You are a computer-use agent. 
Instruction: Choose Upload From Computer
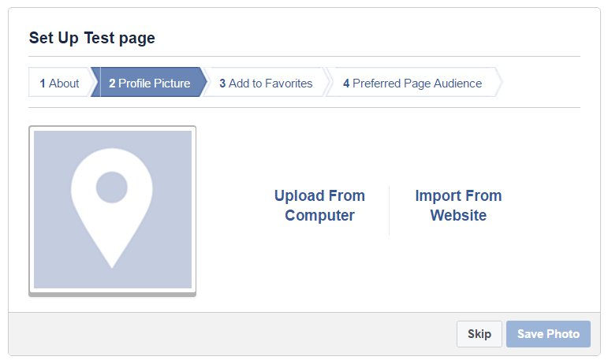[x=319, y=206]
